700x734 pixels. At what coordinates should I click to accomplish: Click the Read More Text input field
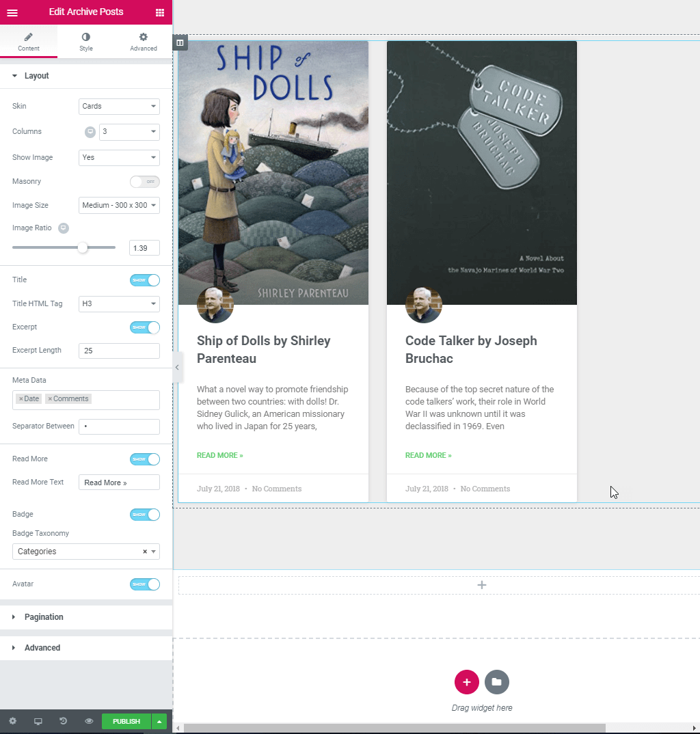pyautogui.click(x=119, y=482)
